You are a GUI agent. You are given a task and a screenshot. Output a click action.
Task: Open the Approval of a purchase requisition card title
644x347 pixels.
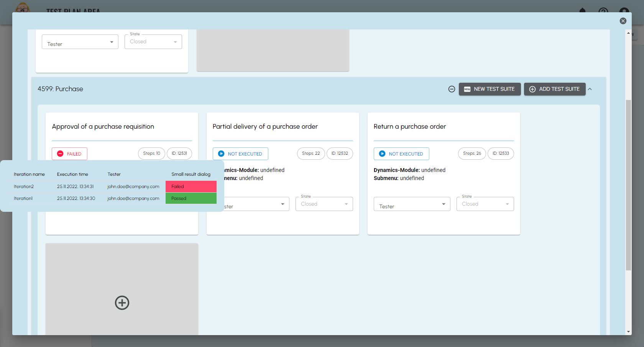pos(103,126)
